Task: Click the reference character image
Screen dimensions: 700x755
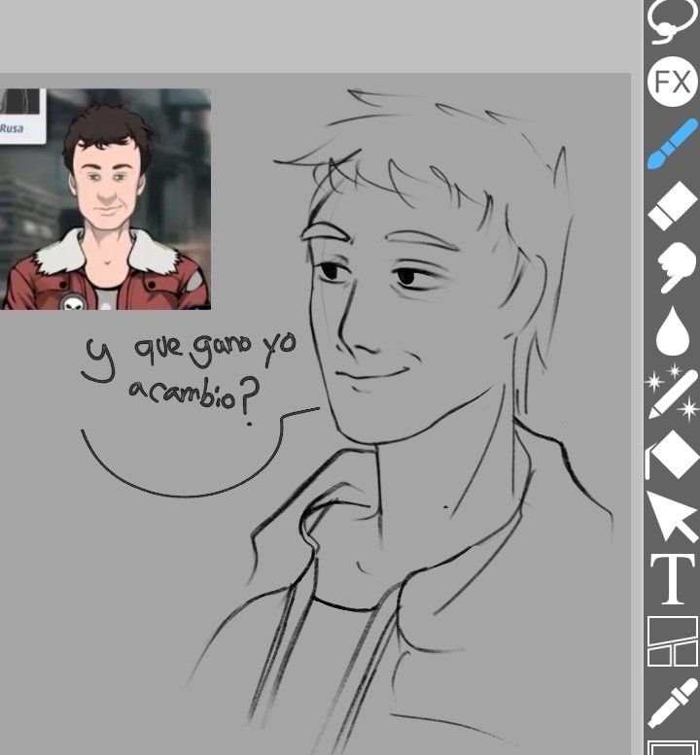Action: [x=105, y=199]
